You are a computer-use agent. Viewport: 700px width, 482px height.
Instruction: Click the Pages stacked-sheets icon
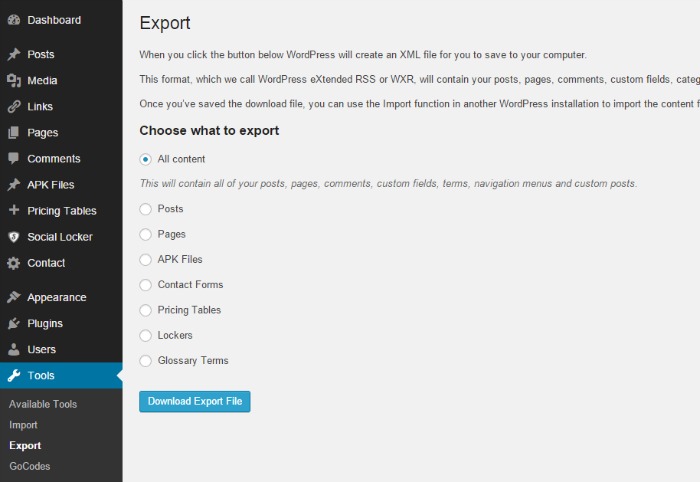14,133
